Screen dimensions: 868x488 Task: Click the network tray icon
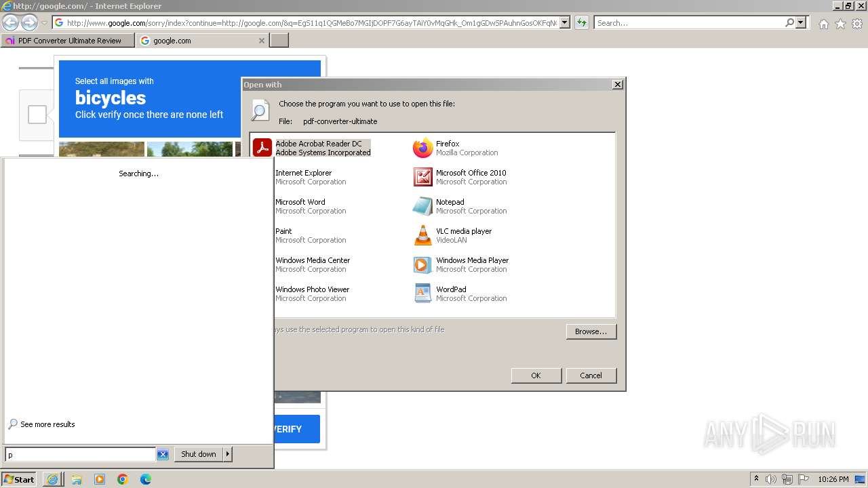(x=787, y=479)
